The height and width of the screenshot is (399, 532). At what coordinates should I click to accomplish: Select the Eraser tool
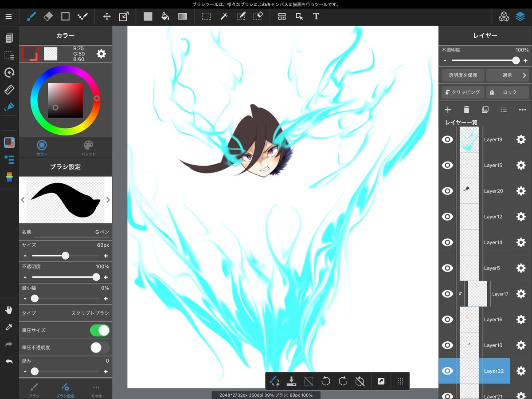tap(48, 17)
